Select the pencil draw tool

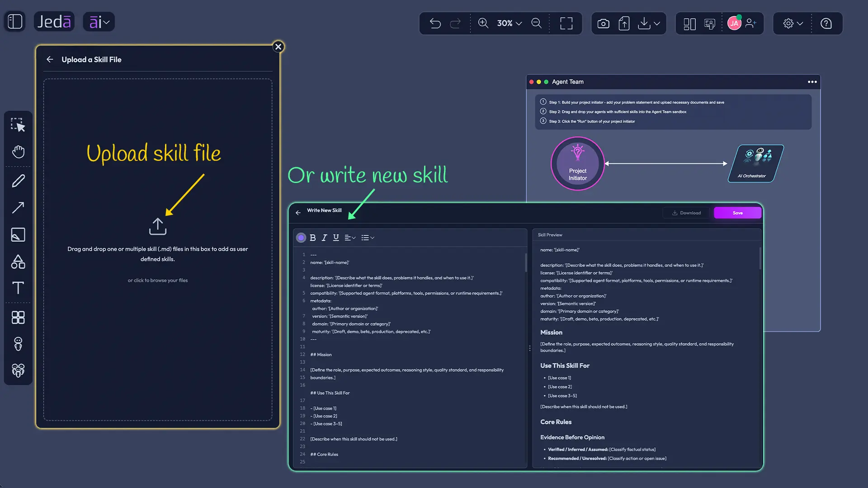tap(18, 181)
